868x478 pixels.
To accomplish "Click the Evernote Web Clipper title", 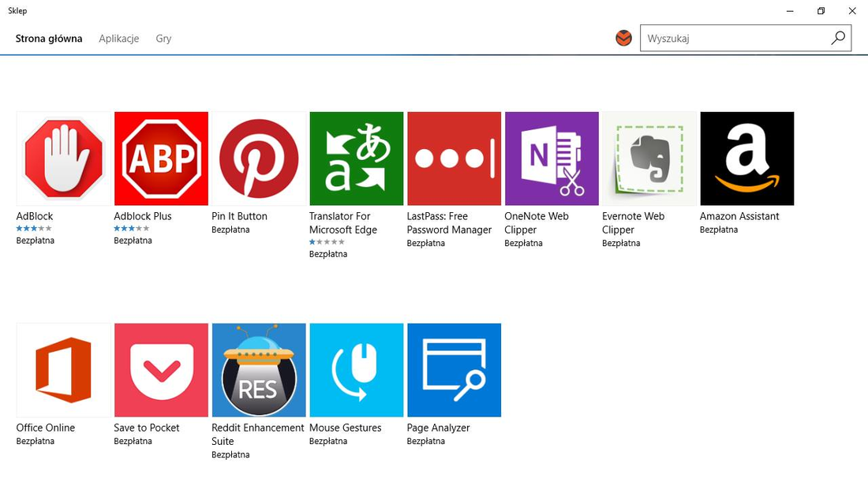I will tap(634, 223).
